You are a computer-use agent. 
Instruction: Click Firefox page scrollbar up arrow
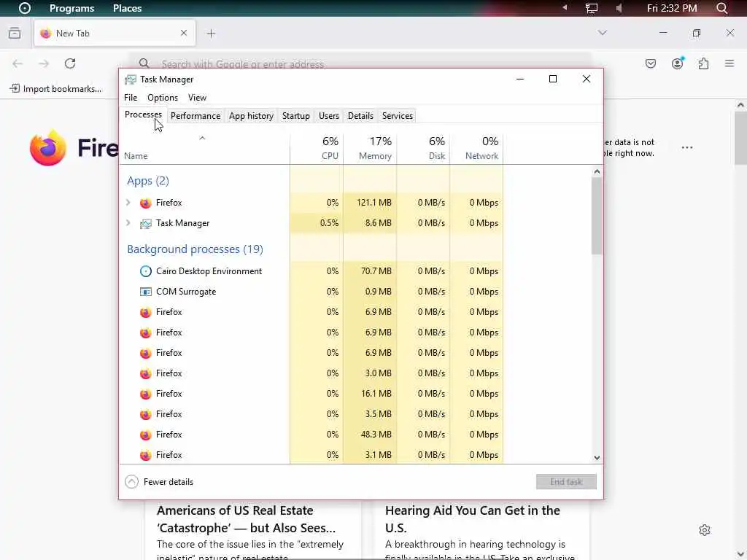(740, 105)
